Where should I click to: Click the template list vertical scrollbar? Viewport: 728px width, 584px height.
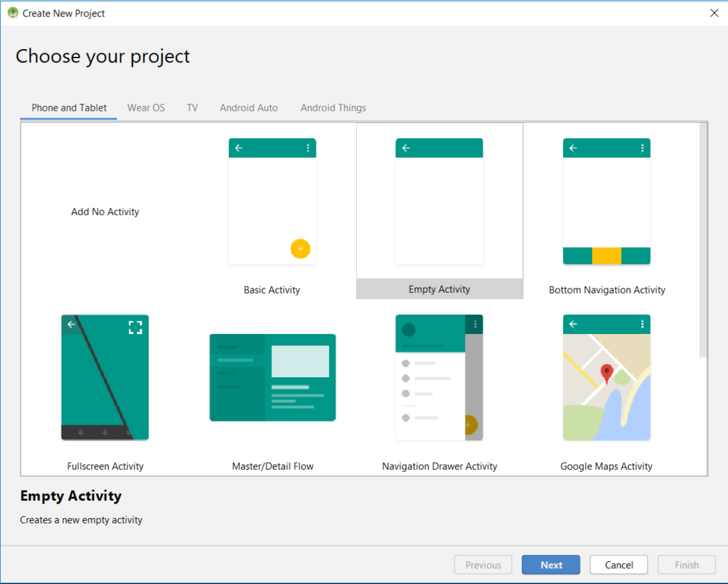703,238
